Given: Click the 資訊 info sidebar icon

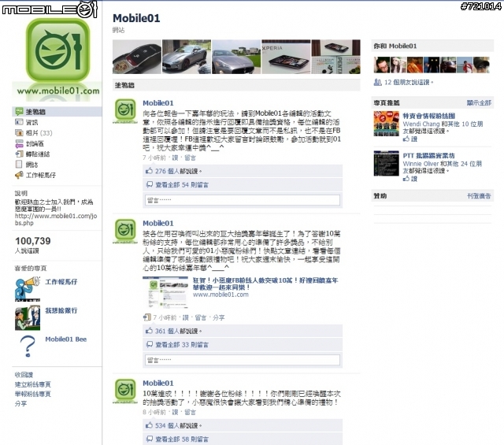Looking at the screenshot, I should pyautogui.click(x=19, y=122).
